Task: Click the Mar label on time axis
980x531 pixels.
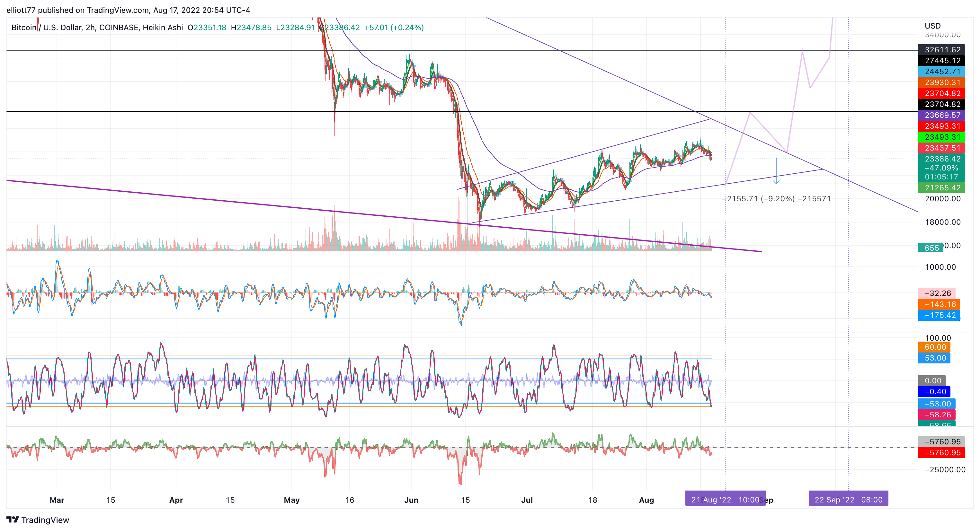Action: (x=57, y=500)
